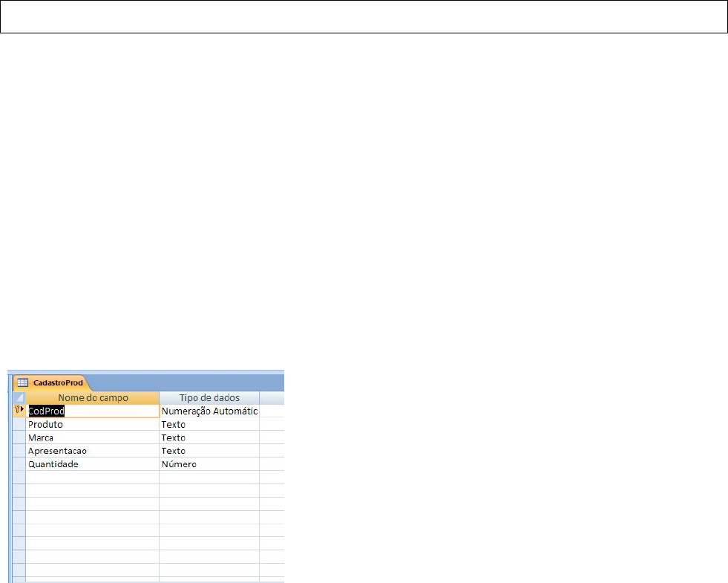Open the data type cell for Produto
This screenshot has width=728, height=583.
[x=209, y=425]
